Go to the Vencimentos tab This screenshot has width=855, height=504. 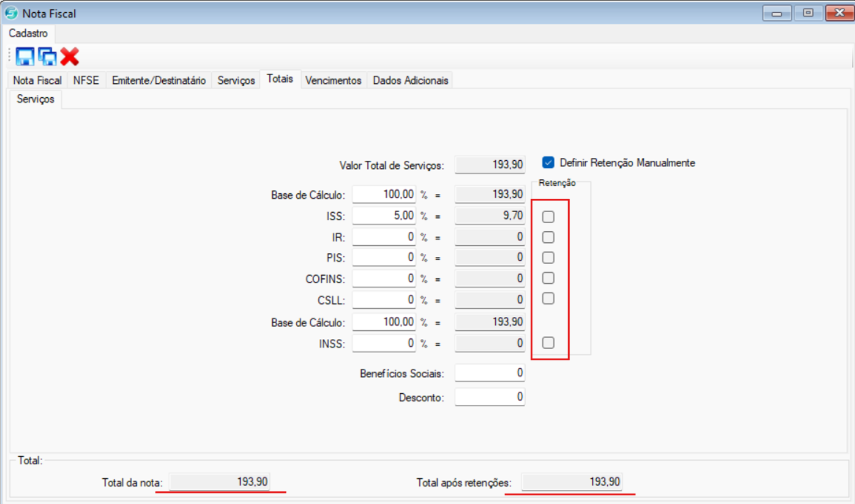(x=334, y=80)
